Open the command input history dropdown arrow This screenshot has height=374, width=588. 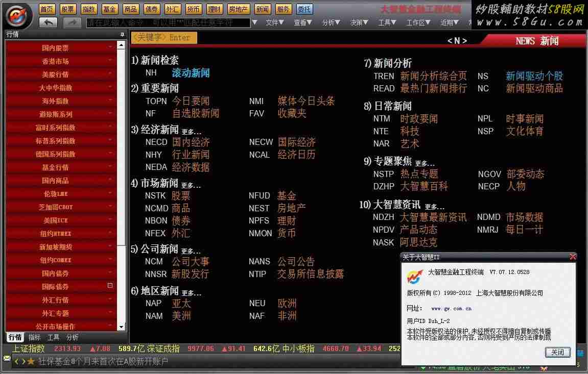[x=255, y=22]
